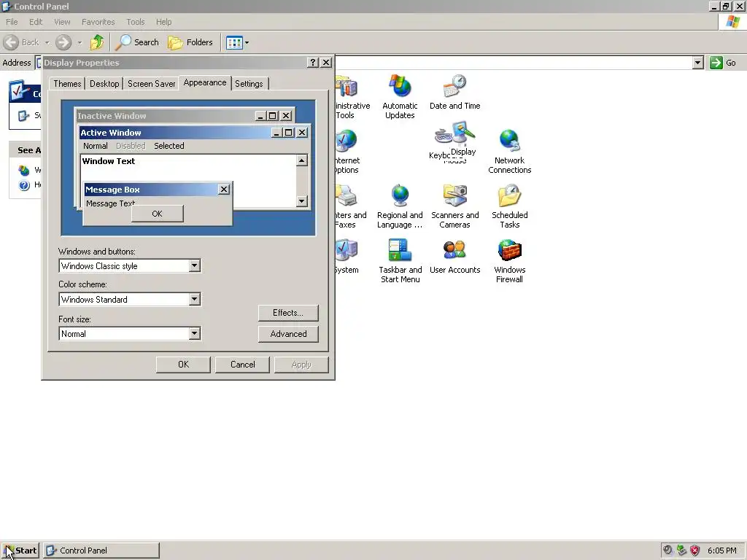The image size is (747, 560).
Task: Click the Effects... button
Action: (x=288, y=313)
